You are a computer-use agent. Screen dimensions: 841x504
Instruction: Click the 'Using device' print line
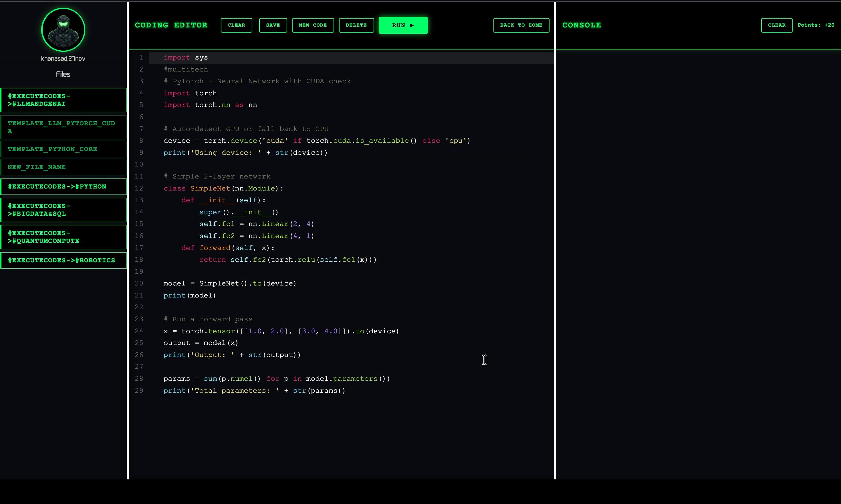245,152
